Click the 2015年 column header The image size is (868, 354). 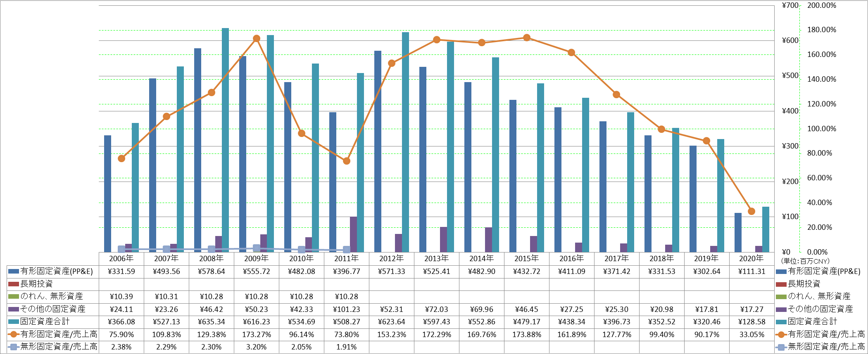(x=527, y=258)
